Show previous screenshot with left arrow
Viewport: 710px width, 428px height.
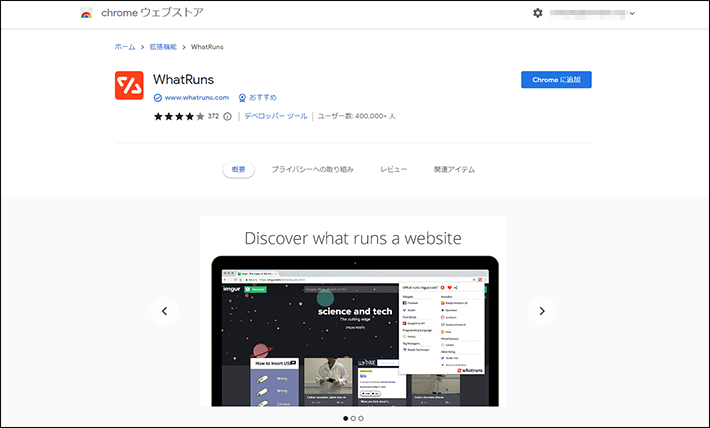coord(164,311)
